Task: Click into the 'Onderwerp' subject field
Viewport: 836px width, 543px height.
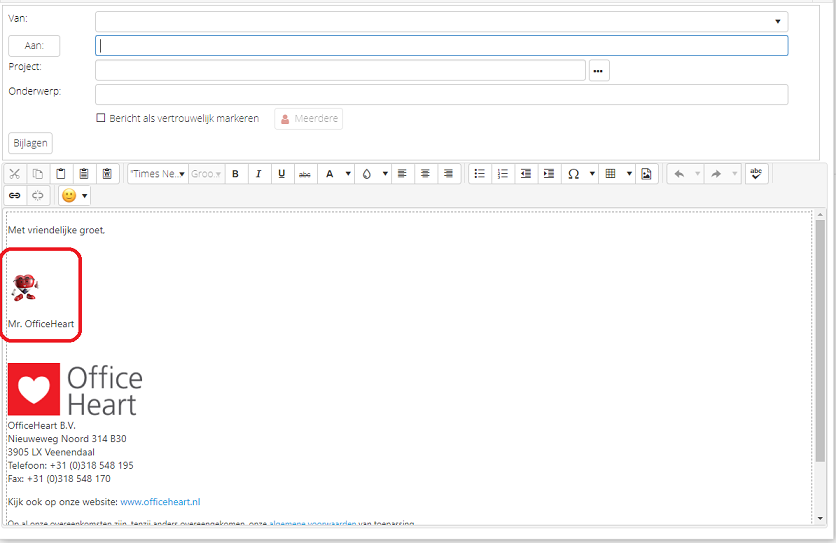Action: [x=441, y=94]
